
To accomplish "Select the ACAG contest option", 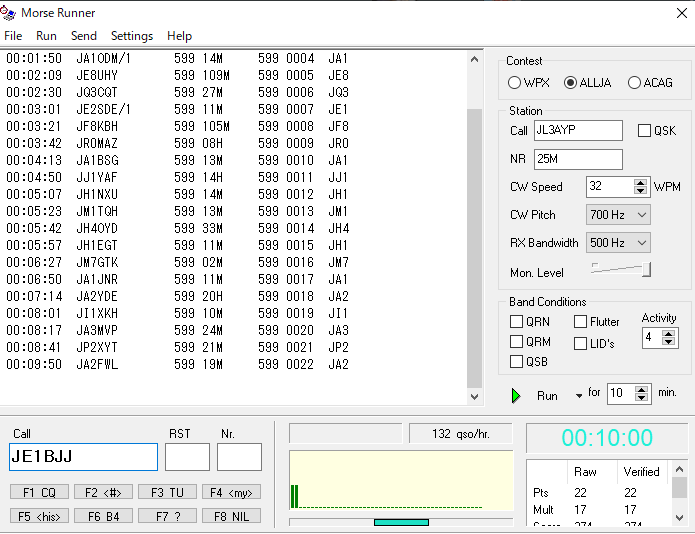I will (x=634, y=83).
